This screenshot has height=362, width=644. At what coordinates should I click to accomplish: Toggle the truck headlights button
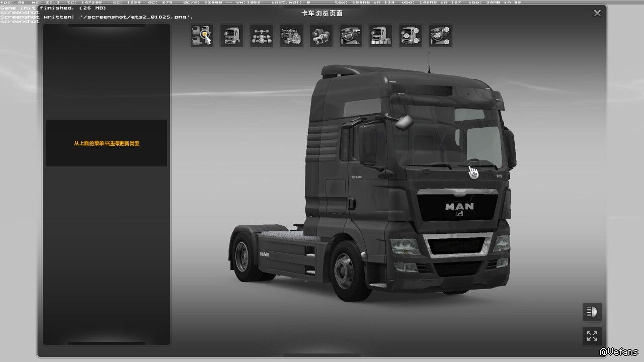click(x=592, y=312)
